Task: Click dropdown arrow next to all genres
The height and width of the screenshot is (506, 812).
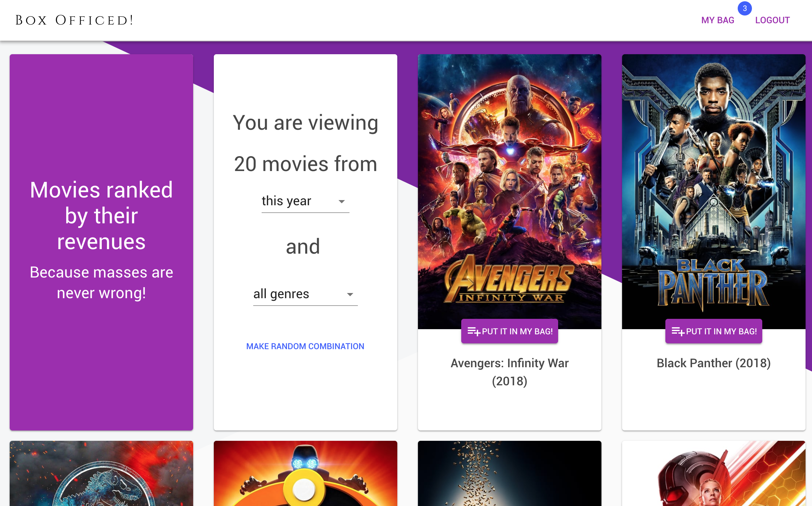Action: [x=350, y=295]
